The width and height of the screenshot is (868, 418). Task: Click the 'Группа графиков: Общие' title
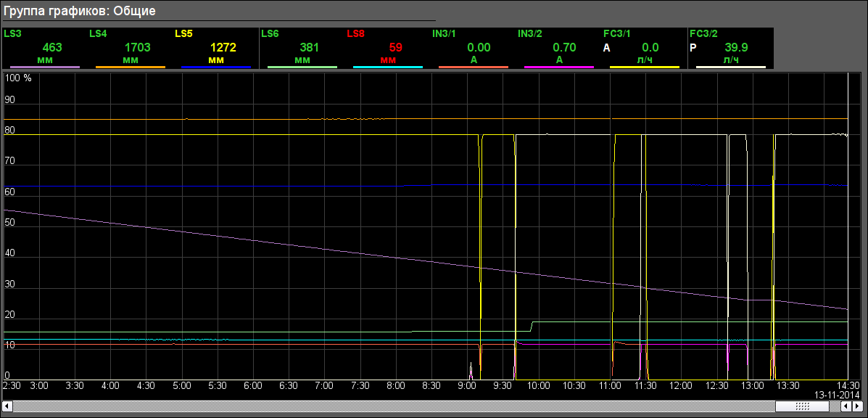pyautogui.click(x=79, y=10)
